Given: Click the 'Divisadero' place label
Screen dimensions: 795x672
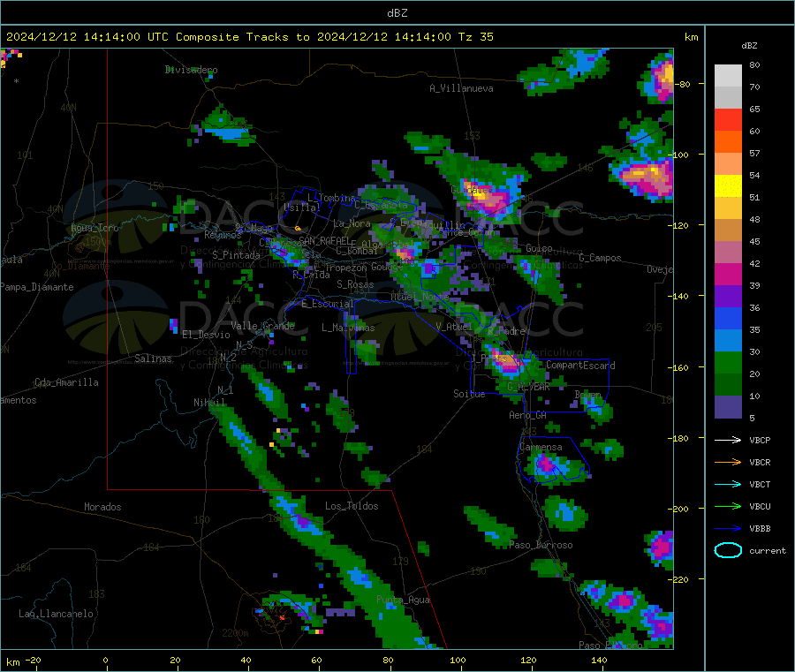Looking at the screenshot, I should click(x=191, y=70).
